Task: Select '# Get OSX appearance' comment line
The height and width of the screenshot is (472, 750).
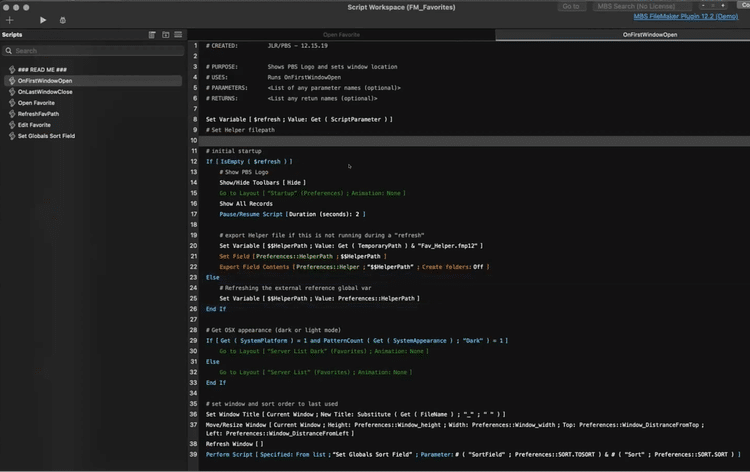Action: (273, 330)
